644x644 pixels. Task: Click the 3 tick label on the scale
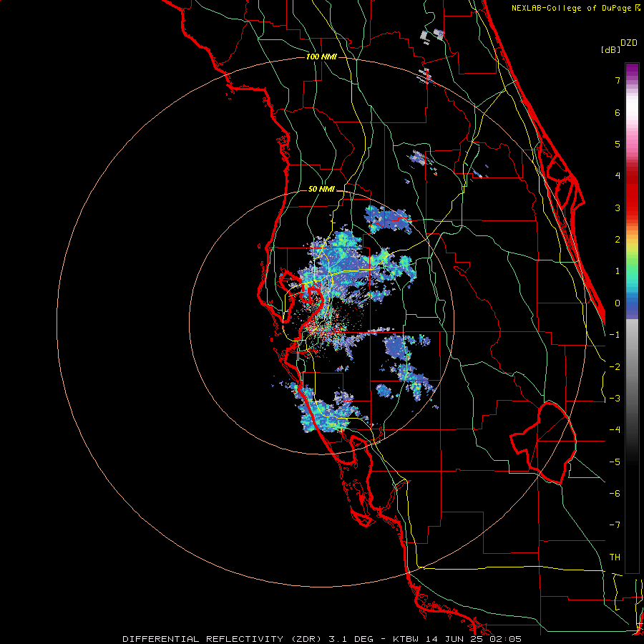(x=618, y=208)
